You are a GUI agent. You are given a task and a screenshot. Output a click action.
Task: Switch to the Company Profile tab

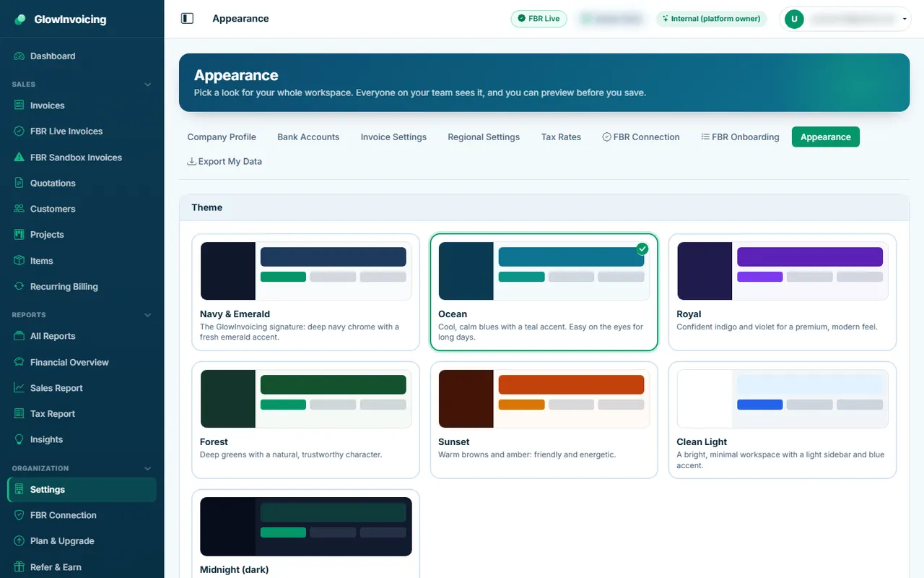coord(222,137)
